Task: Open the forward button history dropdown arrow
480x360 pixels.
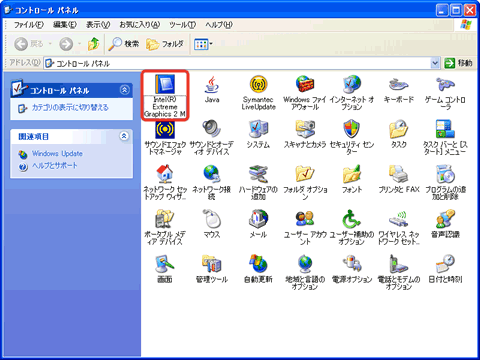Action: pyautogui.click(x=80, y=44)
